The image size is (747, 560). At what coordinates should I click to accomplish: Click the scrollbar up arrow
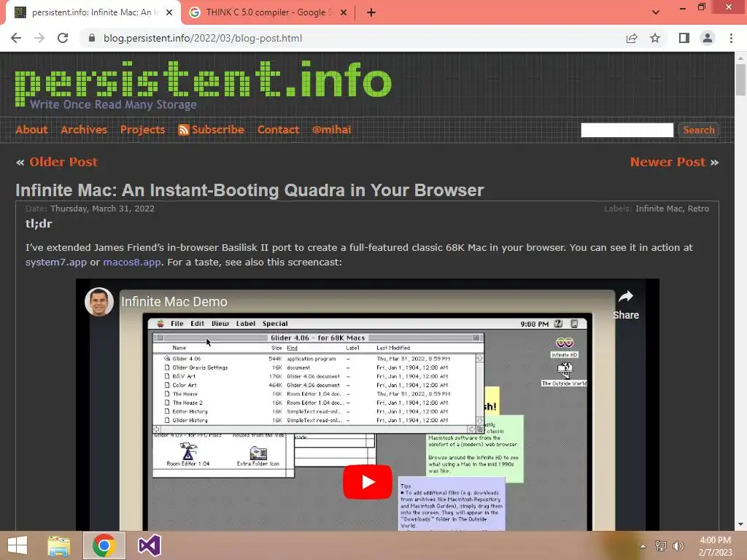740,58
